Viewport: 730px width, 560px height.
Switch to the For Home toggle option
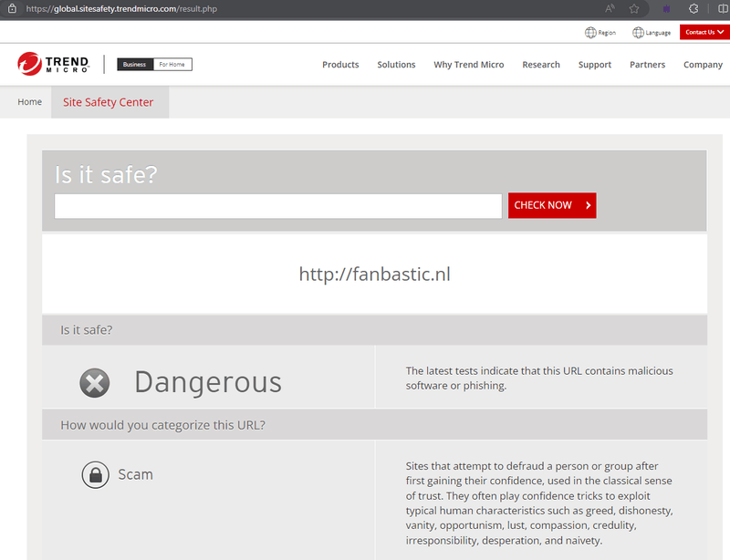pyautogui.click(x=172, y=64)
